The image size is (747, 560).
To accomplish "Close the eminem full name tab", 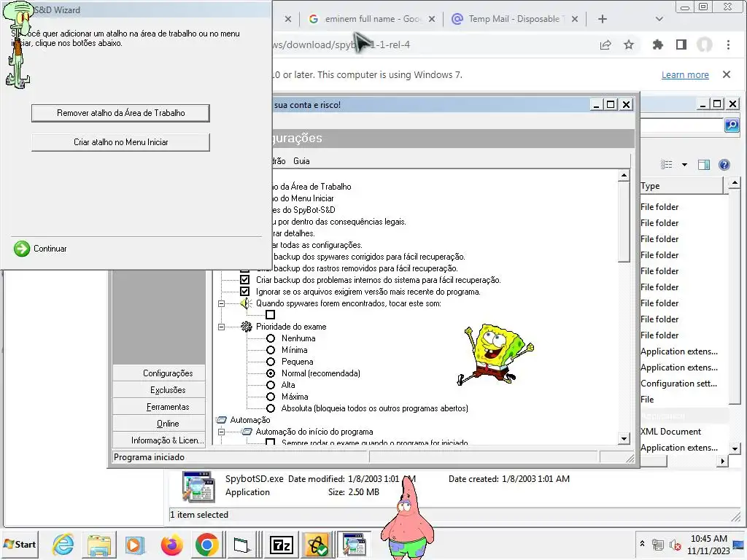I will (432, 19).
